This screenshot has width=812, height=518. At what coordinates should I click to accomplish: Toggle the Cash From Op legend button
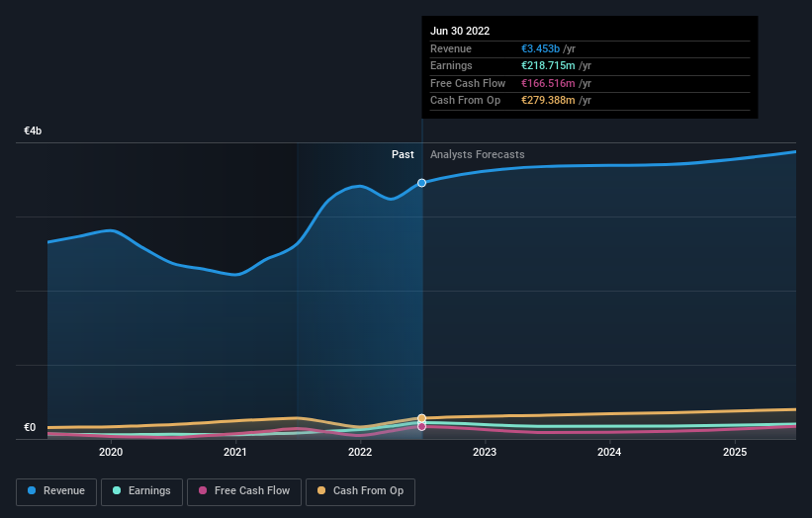coord(360,491)
